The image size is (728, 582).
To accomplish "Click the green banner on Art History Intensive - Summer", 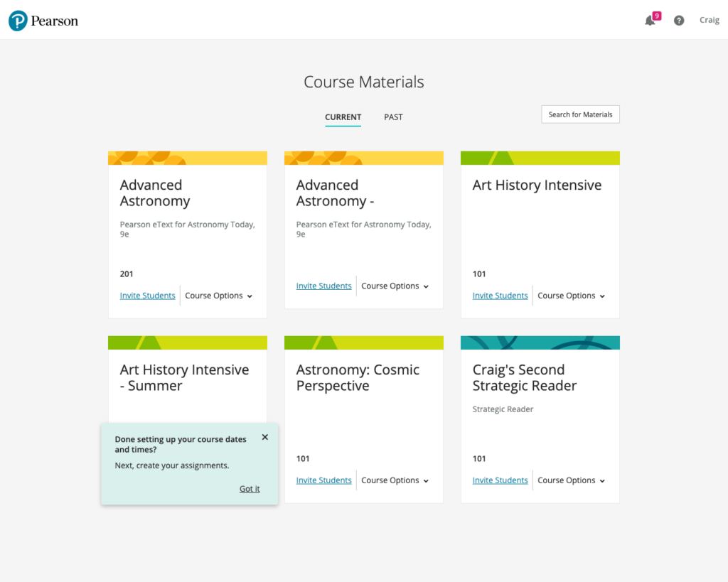I will (188, 343).
